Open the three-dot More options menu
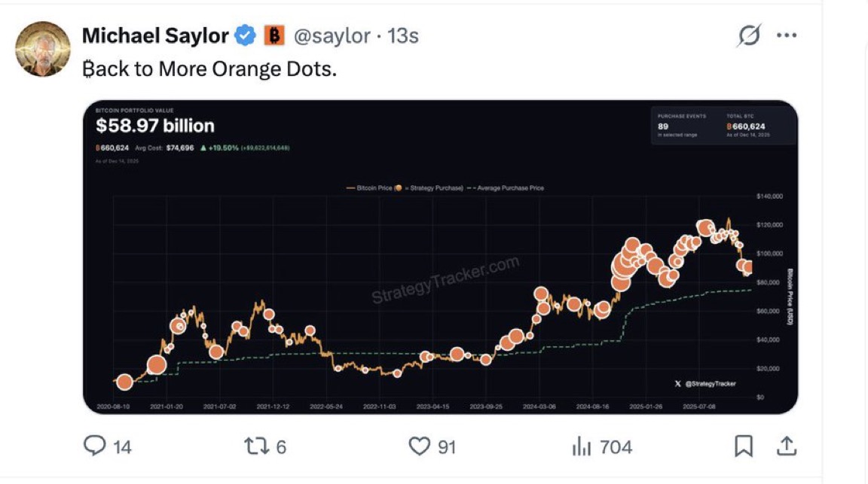This screenshot has height=484, width=868. tap(787, 35)
